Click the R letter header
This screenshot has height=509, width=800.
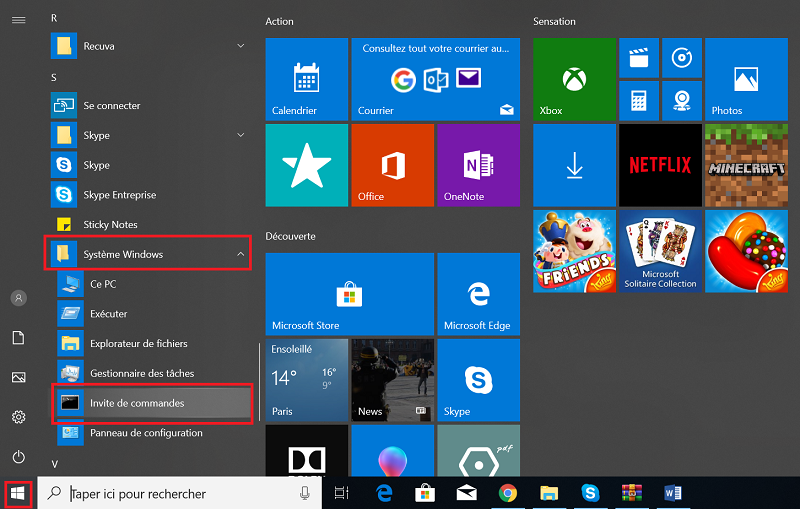coord(54,18)
